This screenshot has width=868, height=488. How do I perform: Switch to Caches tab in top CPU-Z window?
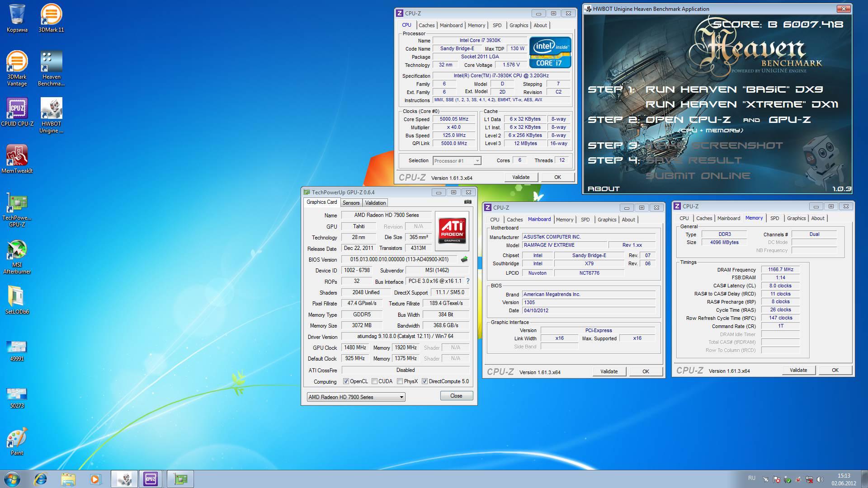[426, 25]
